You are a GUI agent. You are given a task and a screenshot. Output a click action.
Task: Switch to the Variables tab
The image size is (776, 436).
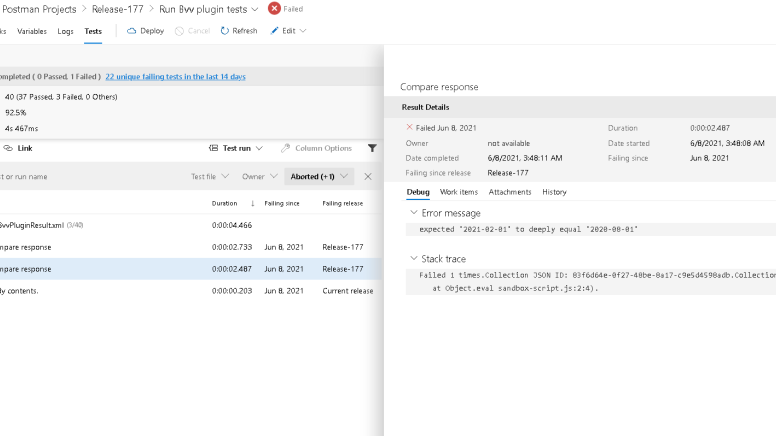[32, 31]
